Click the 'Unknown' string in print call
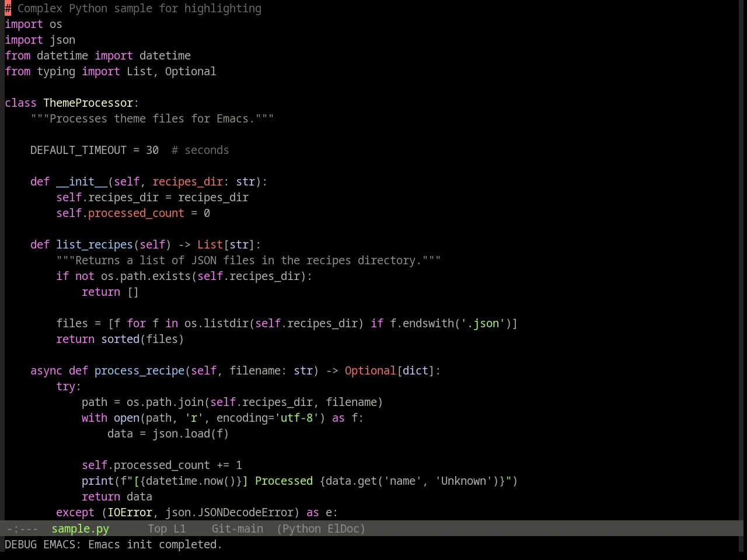 463,481
